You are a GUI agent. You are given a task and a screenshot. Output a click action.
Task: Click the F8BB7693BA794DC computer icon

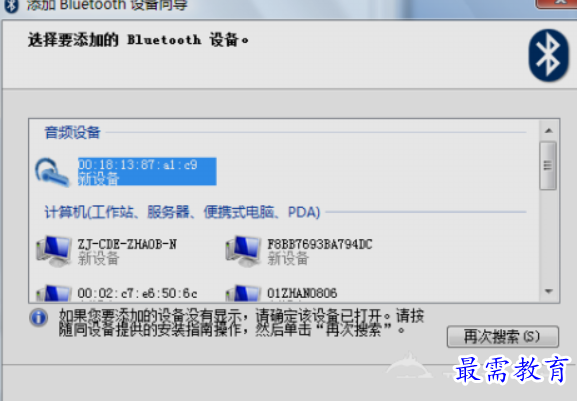click(x=244, y=252)
